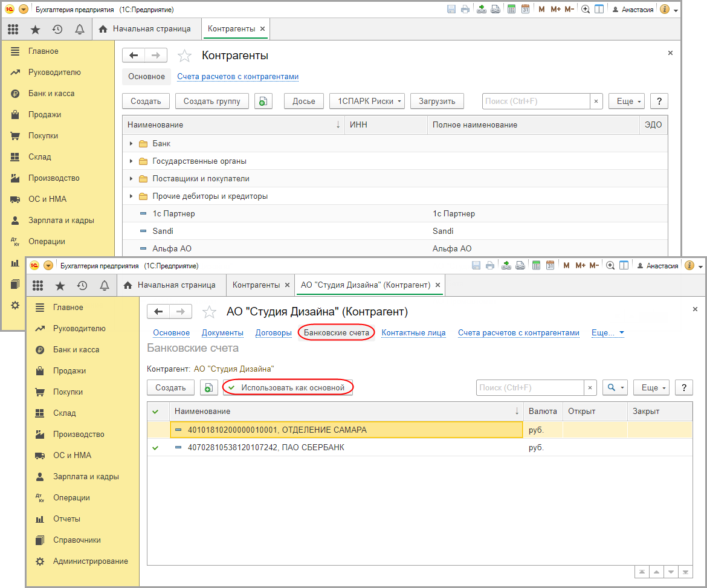Close Контрагенты tab in front window
The image size is (707, 588).
click(287, 285)
